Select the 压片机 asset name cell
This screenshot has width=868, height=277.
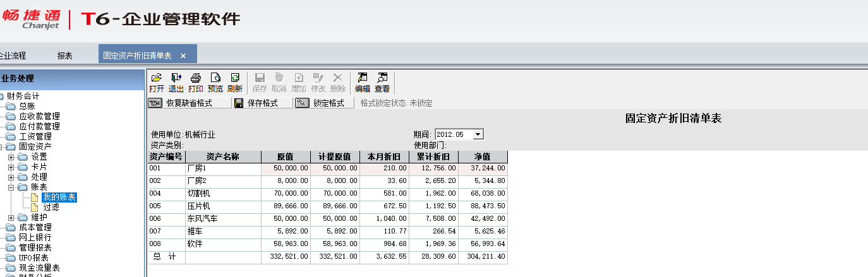pos(223,206)
